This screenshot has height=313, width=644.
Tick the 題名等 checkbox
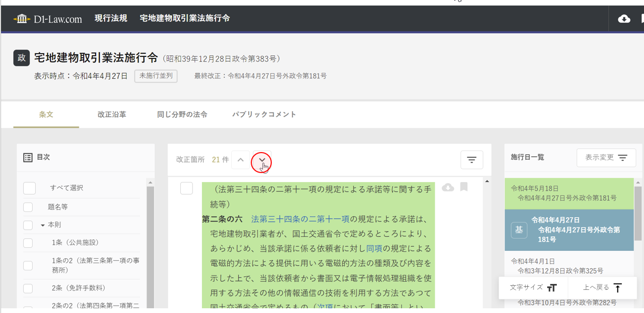point(28,207)
